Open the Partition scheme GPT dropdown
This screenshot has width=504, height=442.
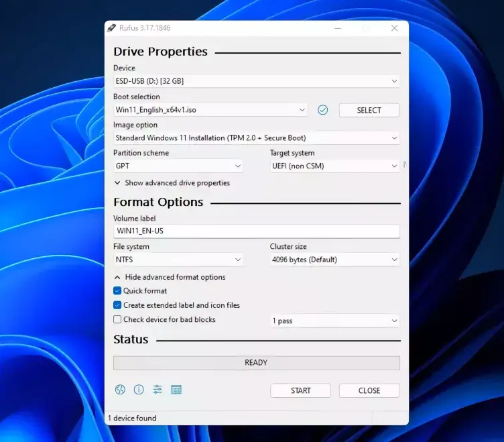178,166
